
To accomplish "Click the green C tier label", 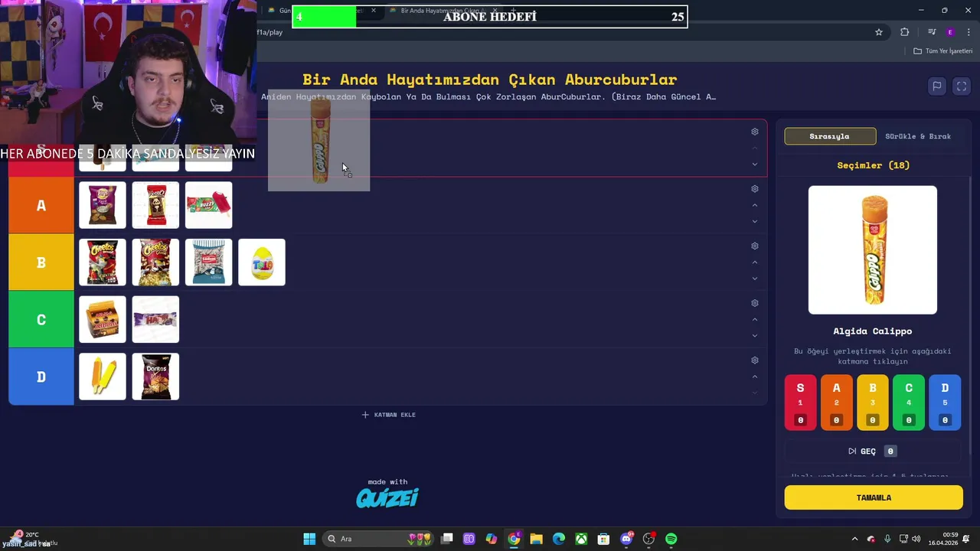I will (41, 320).
